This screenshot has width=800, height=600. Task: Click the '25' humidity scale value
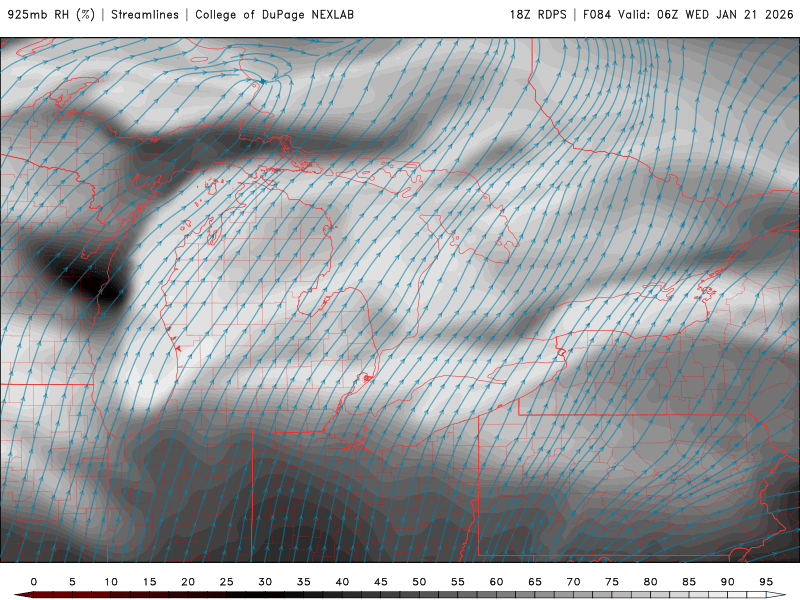pyautogui.click(x=227, y=582)
